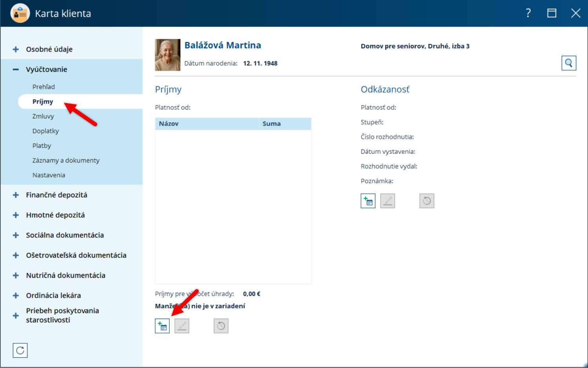The height and width of the screenshot is (368, 588).
Task: Click the edit pencil icon under Odkázanosť
Action: 388,201
